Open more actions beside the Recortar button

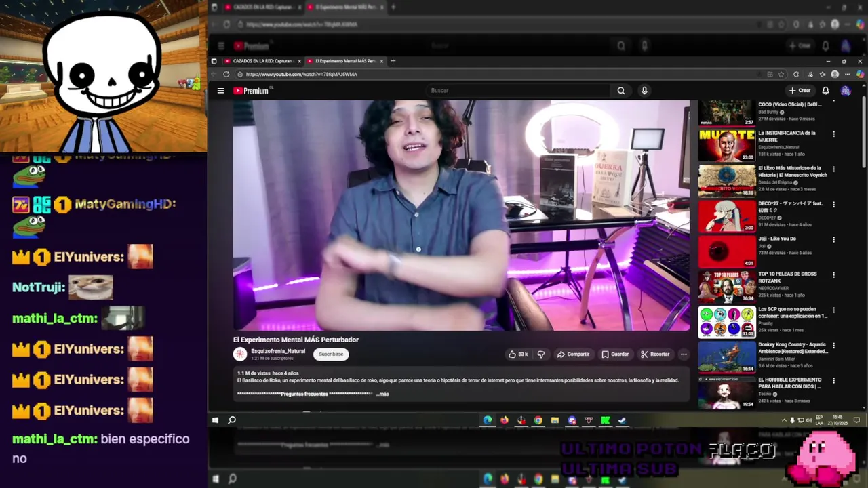[684, 354]
